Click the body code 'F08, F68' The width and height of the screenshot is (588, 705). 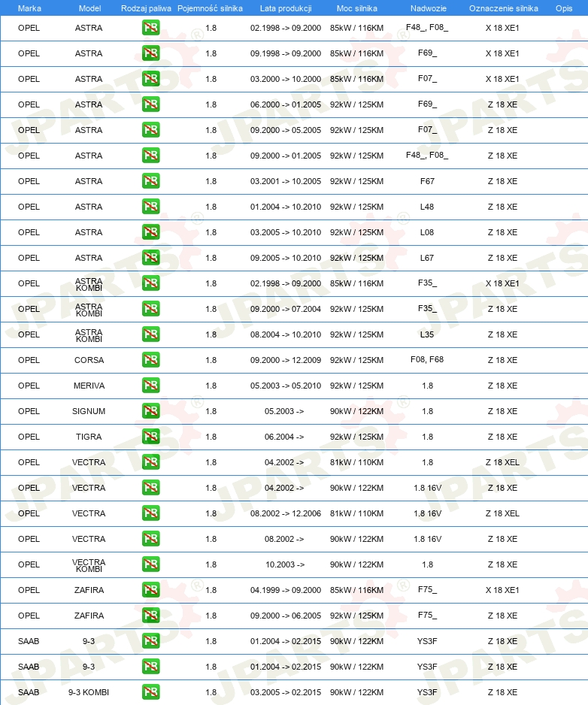[427, 360]
